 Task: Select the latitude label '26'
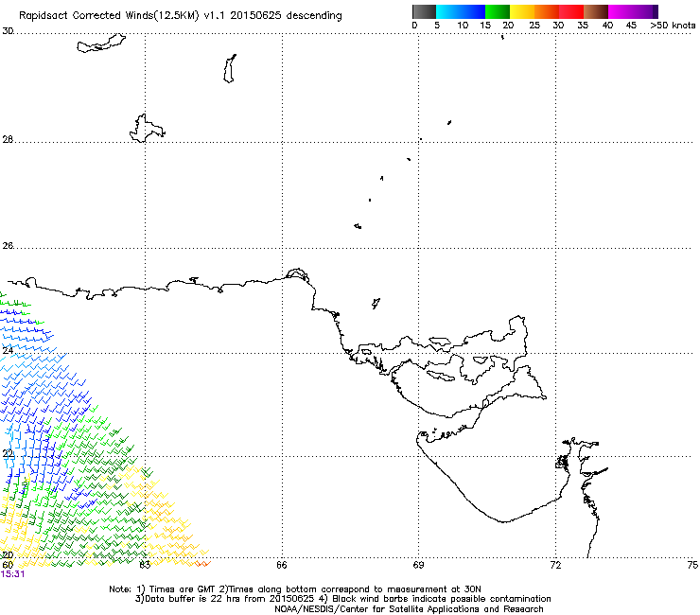tap(8, 245)
